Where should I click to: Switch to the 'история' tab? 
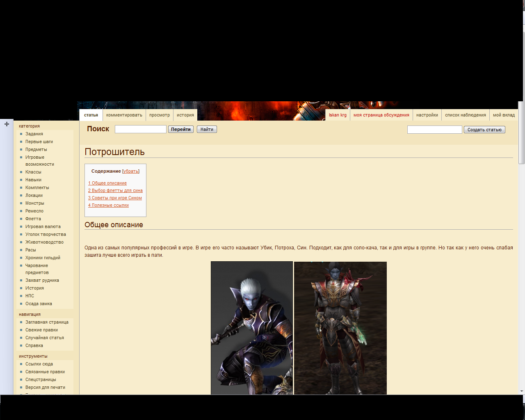click(x=185, y=115)
